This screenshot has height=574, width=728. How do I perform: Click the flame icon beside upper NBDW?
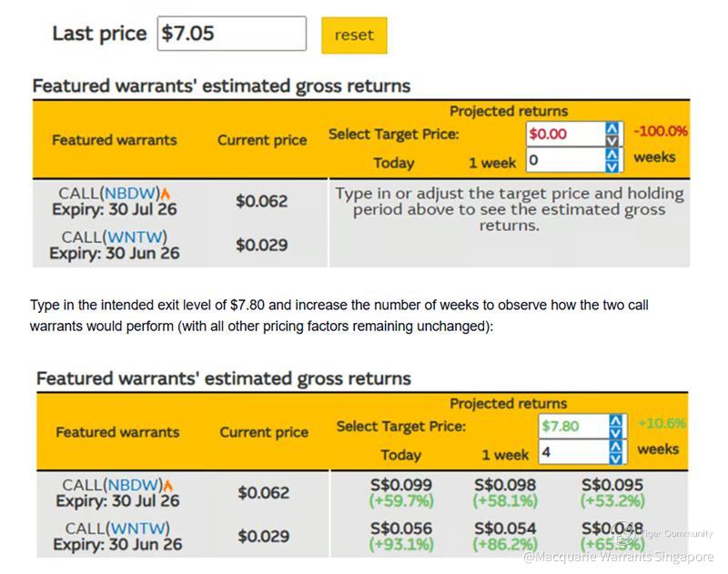point(166,193)
